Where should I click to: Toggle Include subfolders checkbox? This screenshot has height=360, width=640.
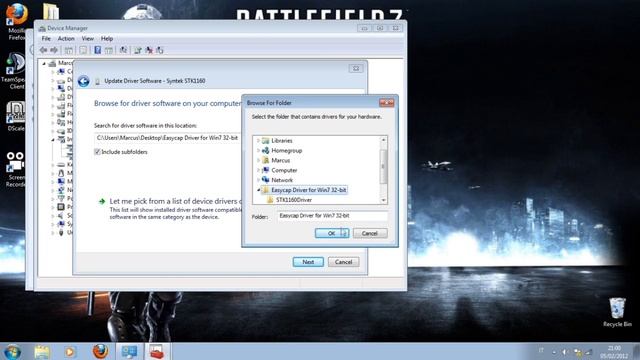coord(97,152)
